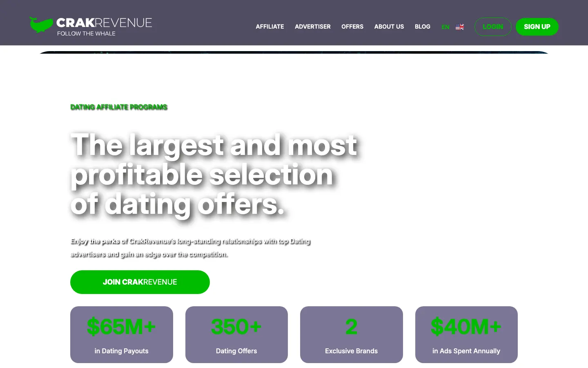Click the green whale logo icon
This screenshot has height=368, width=588.
[x=41, y=25]
